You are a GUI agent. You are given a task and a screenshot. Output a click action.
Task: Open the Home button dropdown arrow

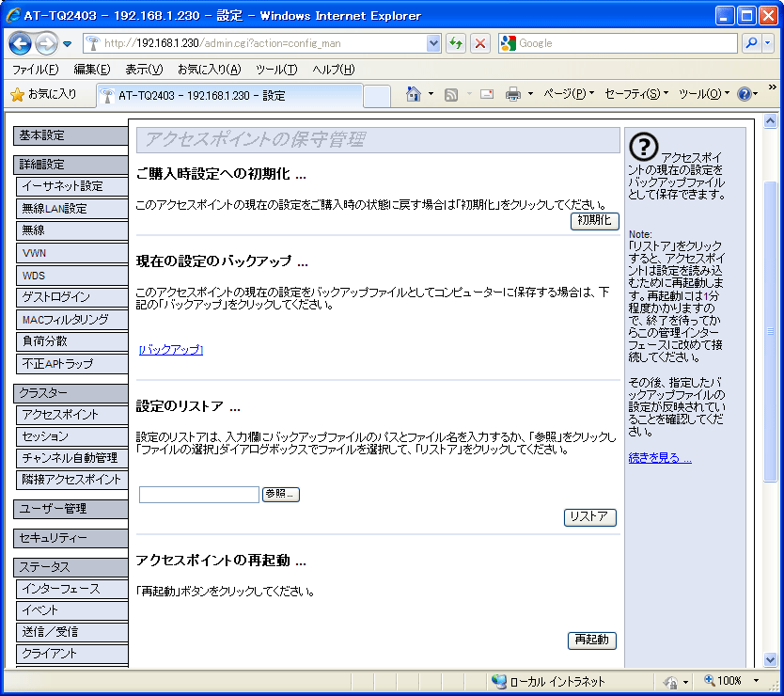point(431,93)
